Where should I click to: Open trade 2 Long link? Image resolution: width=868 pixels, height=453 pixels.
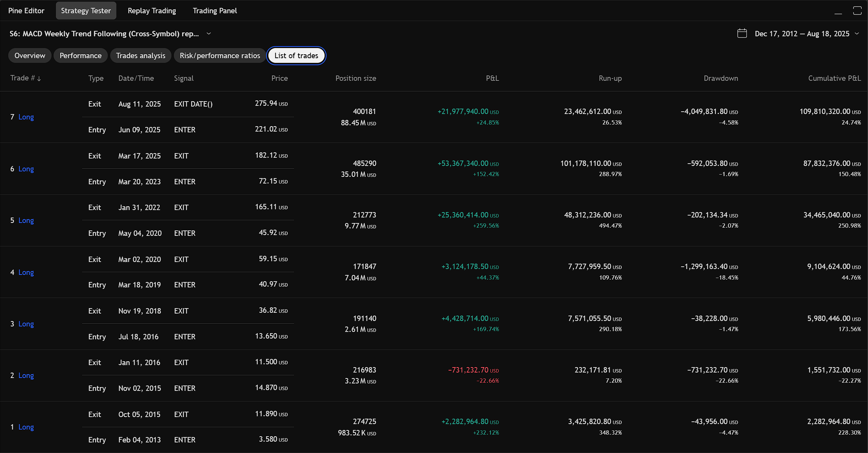[26, 376]
